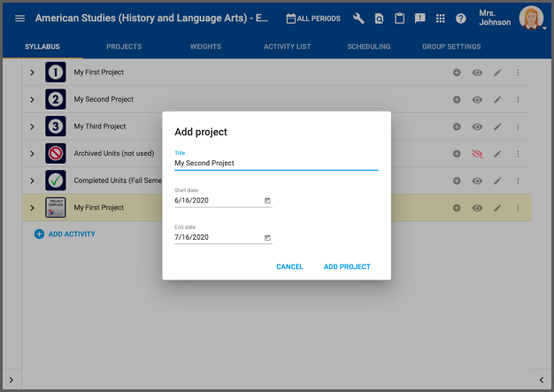Expand the My Second Project row

[33, 99]
